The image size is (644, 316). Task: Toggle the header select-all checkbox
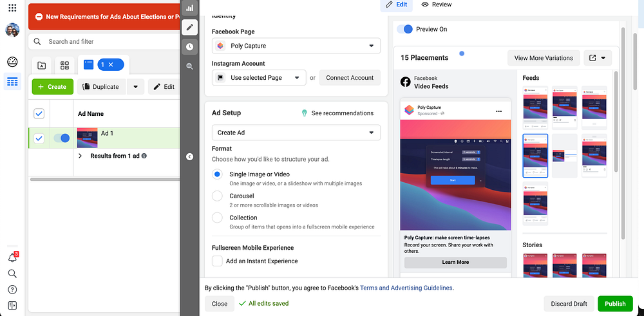tap(39, 114)
